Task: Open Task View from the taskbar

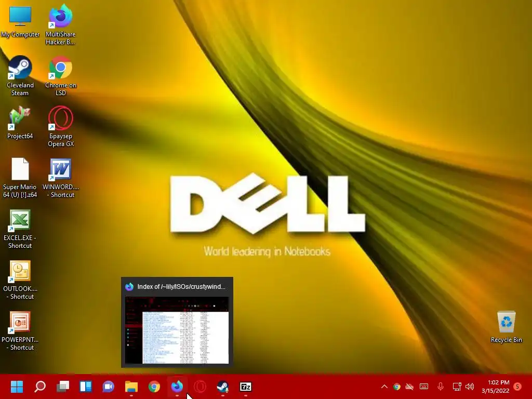Action: 63,387
